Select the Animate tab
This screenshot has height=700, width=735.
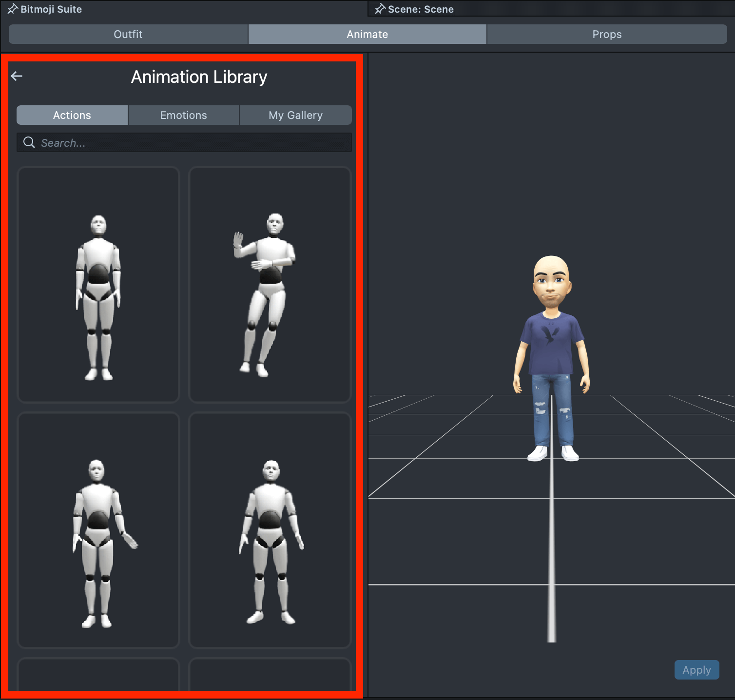click(x=367, y=35)
